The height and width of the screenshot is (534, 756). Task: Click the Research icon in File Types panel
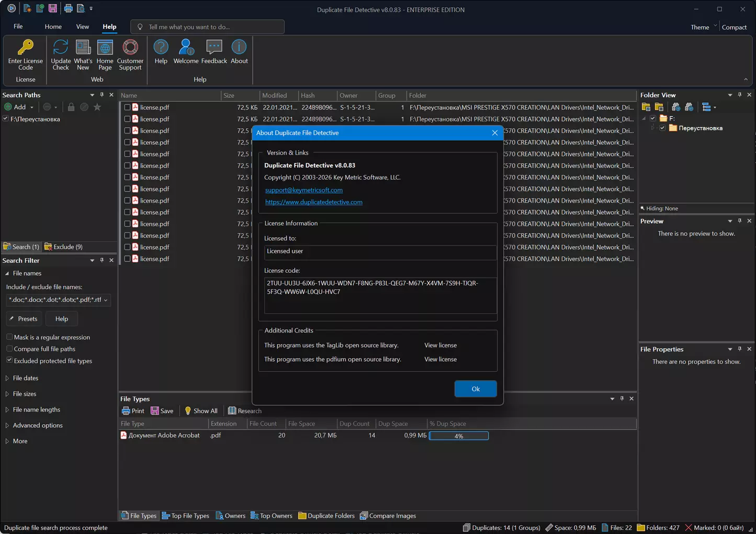pyautogui.click(x=232, y=411)
